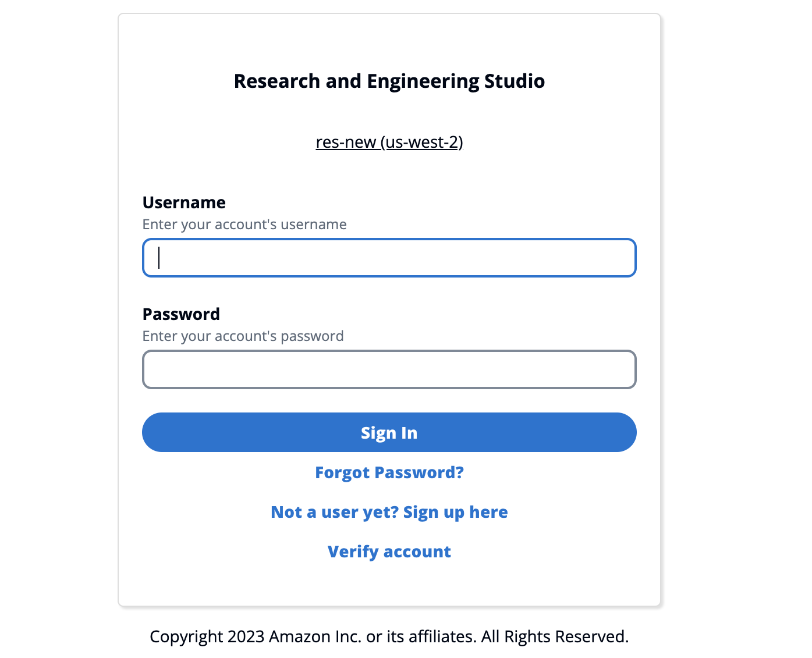
Task: Select the Username field label
Action: pos(183,202)
